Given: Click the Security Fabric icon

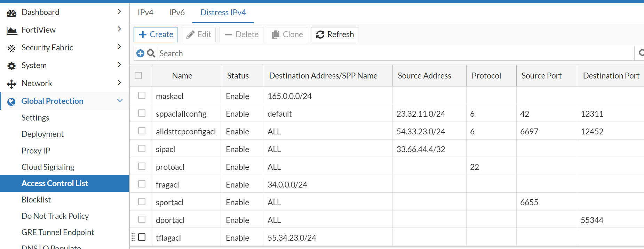Looking at the screenshot, I should [x=11, y=48].
